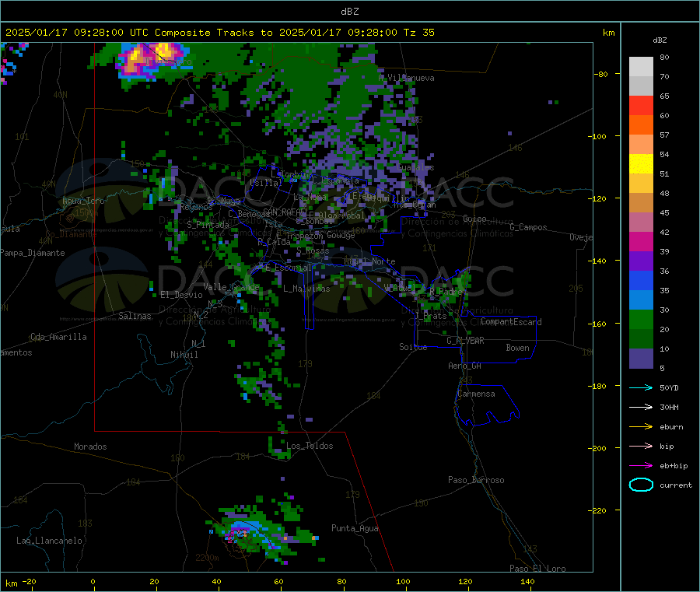Select the red 65 dBZ legend swatch
Screen dimensions: 700x592
pyautogui.click(x=641, y=105)
